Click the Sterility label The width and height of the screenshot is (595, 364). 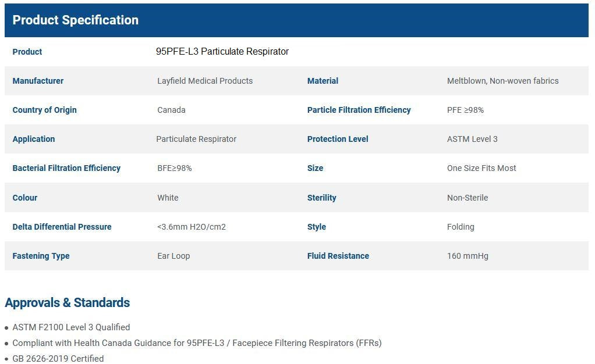pos(321,198)
